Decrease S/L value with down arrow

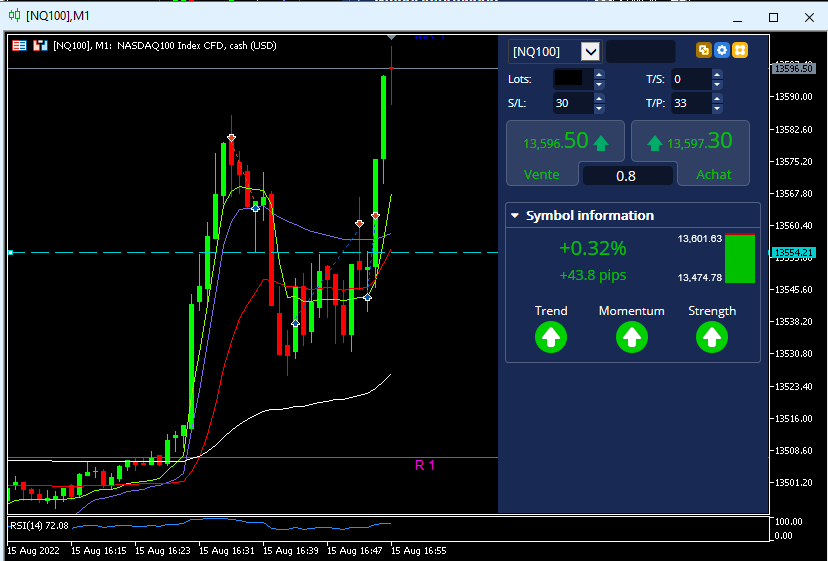tap(599, 108)
